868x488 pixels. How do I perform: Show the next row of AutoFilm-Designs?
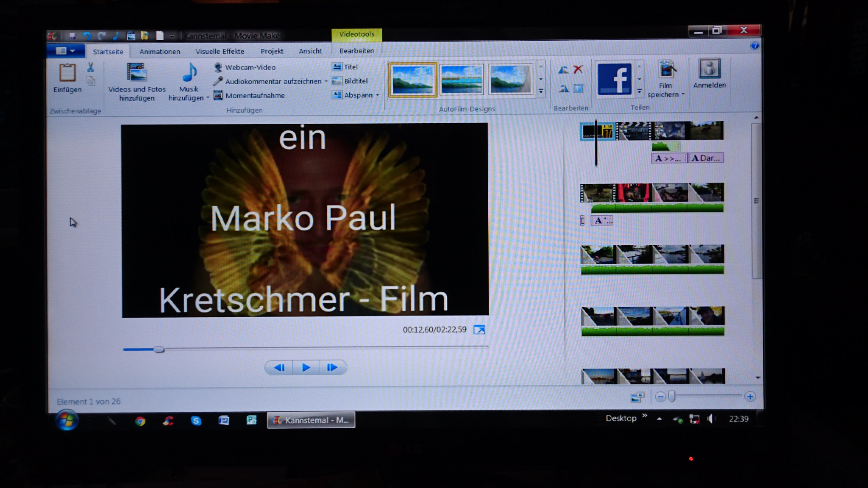click(541, 79)
